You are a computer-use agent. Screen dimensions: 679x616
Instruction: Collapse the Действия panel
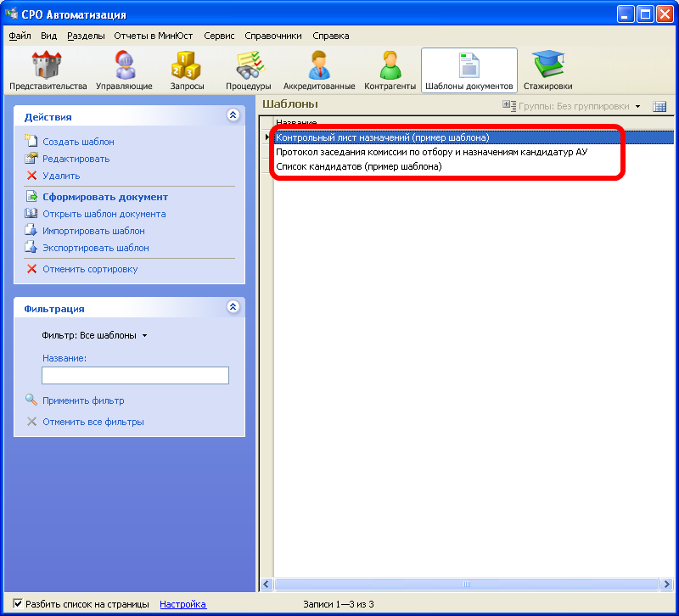tap(233, 116)
